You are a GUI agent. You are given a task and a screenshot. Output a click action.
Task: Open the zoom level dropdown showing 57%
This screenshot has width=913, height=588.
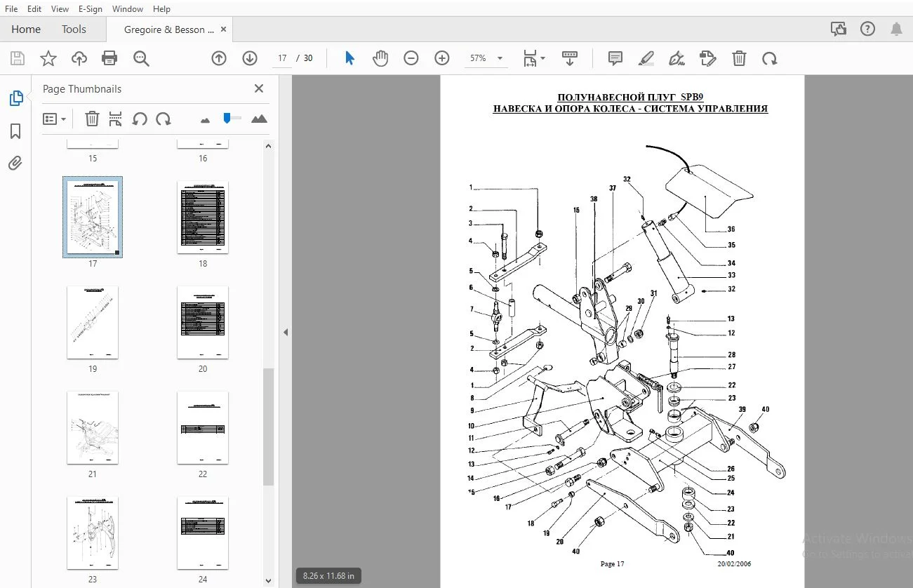click(487, 58)
